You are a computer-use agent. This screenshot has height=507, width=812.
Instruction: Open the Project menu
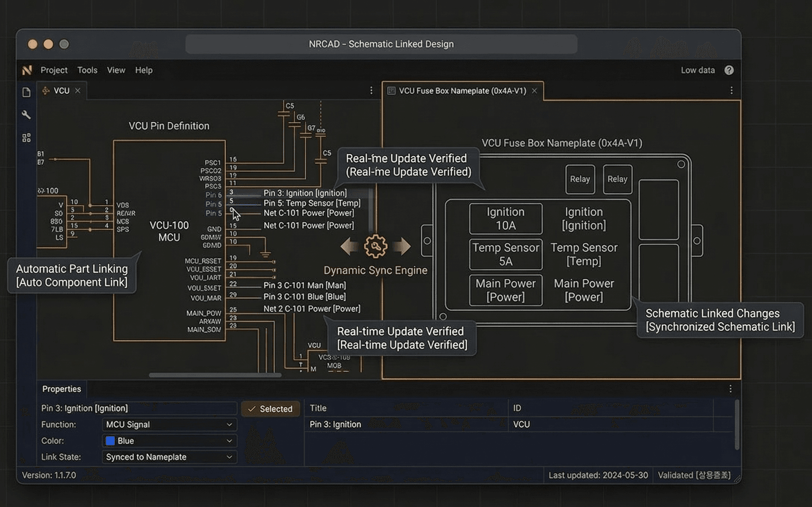(x=54, y=70)
